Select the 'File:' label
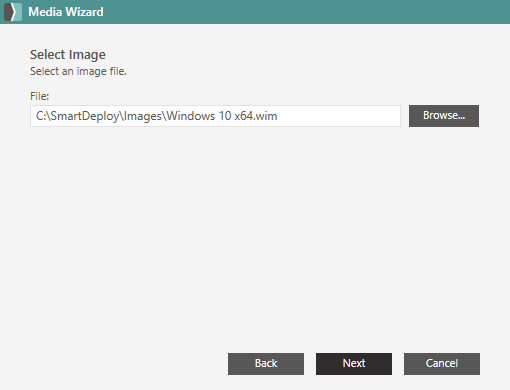510x390 pixels. [39, 96]
